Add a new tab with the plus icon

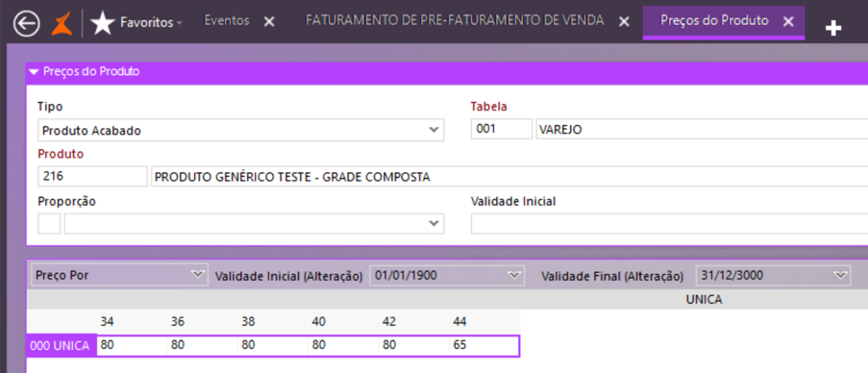tap(833, 29)
